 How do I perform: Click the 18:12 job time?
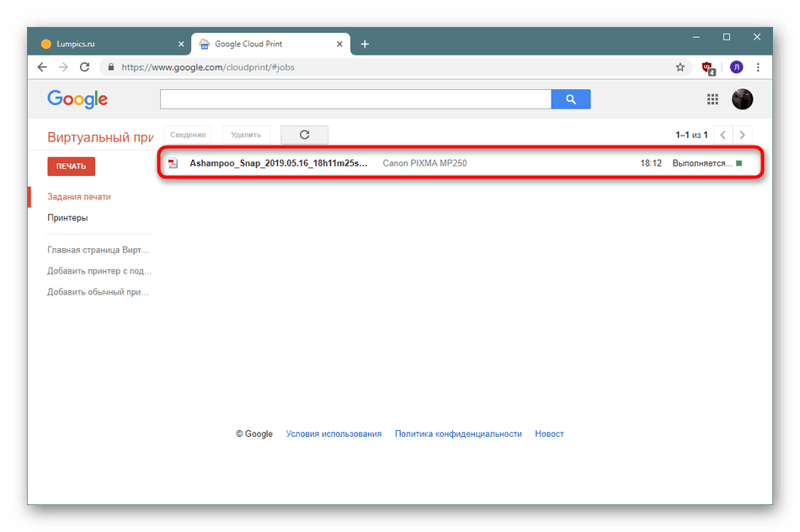pyautogui.click(x=651, y=163)
